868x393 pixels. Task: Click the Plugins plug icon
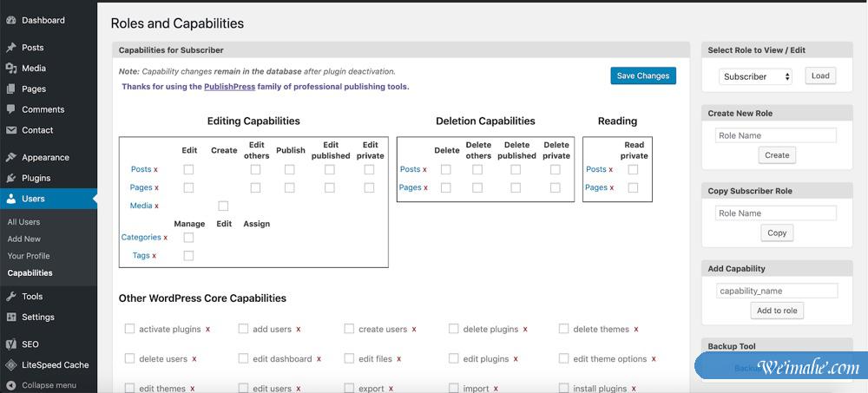point(10,178)
